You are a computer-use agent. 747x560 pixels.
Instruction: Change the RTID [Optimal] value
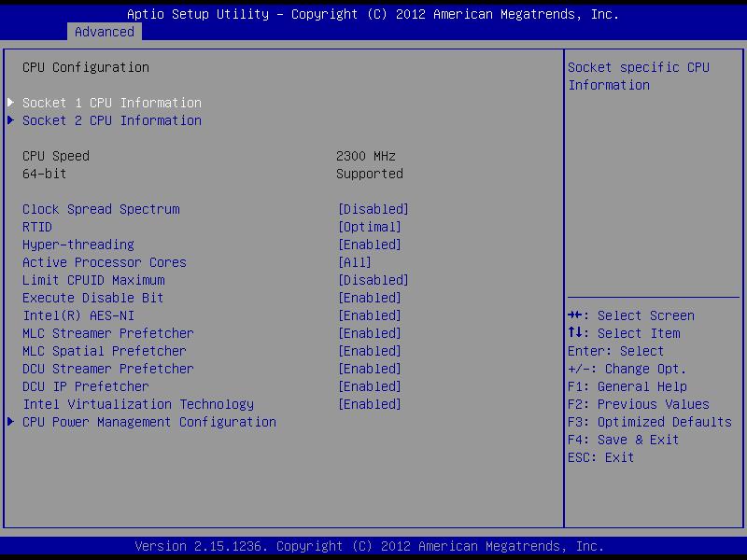coord(370,227)
